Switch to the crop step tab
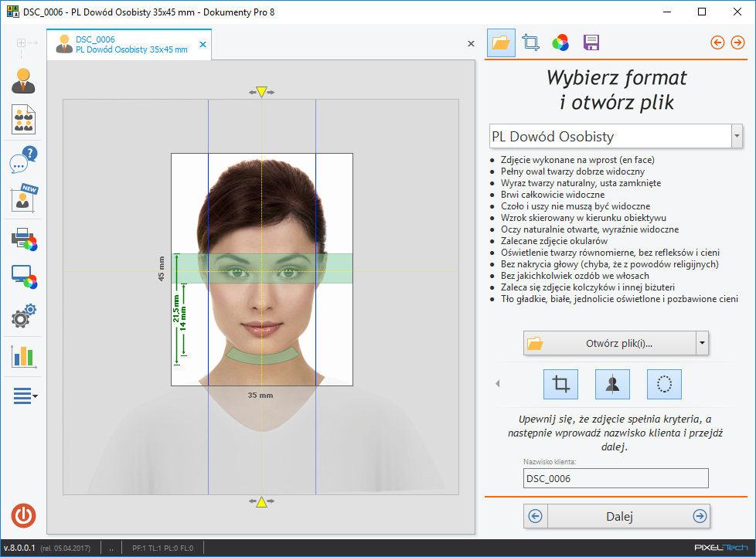Viewport: 756px width, 557px height. (x=530, y=42)
